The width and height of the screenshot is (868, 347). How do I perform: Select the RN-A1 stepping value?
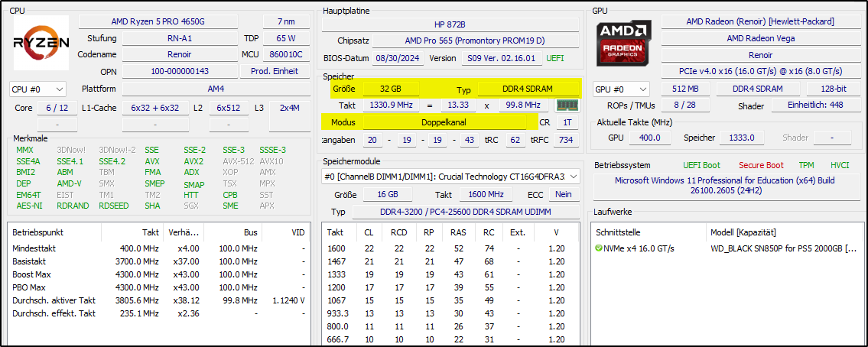[x=180, y=39]
